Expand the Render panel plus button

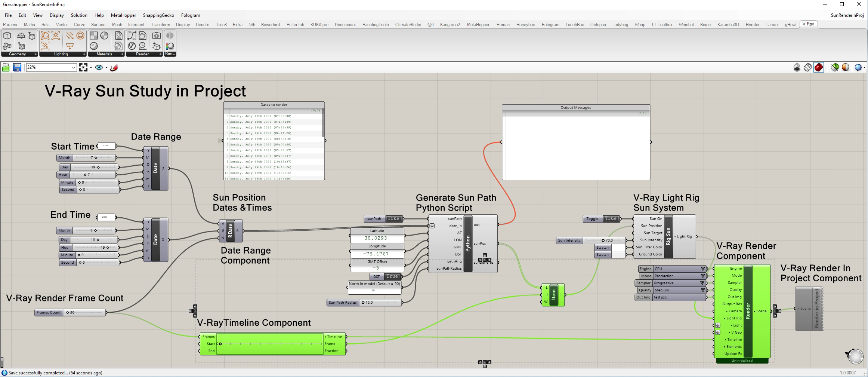point(160,54)
